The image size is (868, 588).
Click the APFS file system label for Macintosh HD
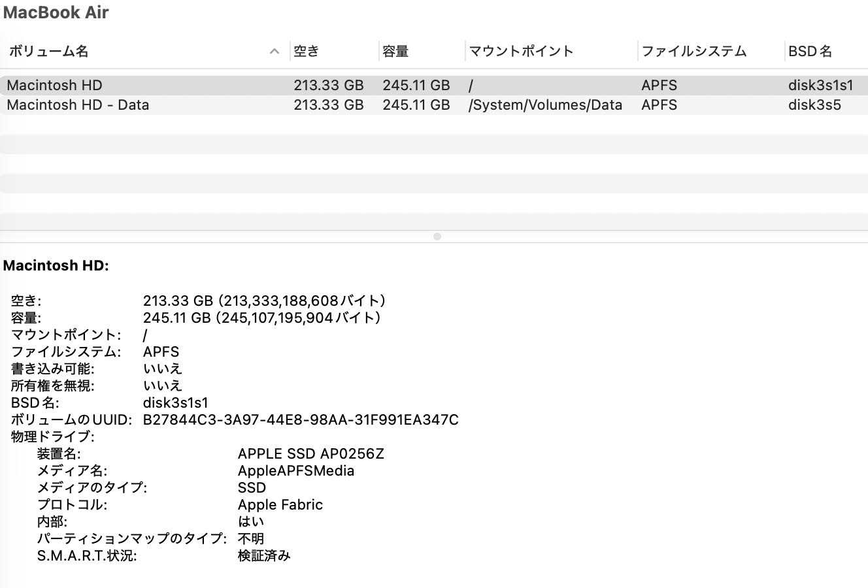[659, 85]
